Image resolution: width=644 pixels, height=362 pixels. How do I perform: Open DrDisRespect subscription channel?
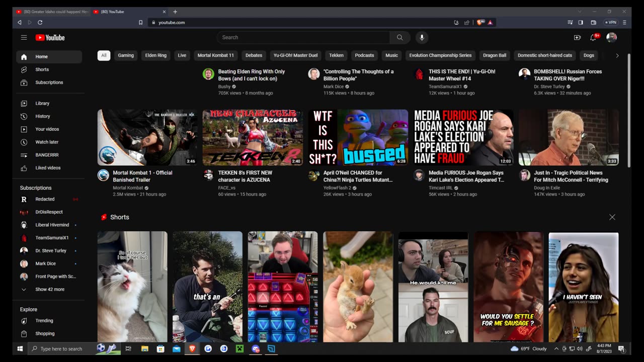point(49,212)
